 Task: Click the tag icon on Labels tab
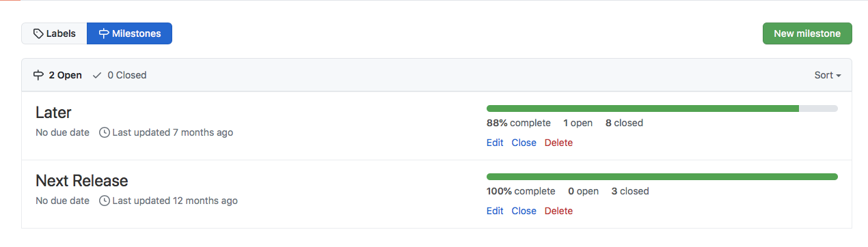tap(39, 33)
